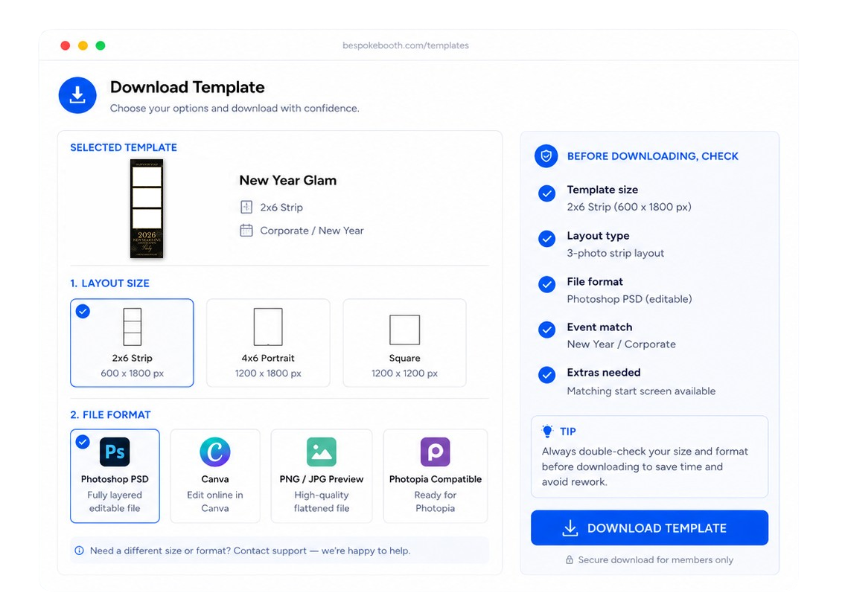Image resolution: width=848 pixels, height=616 pixels.
Task: Click the Photoshop PSD (editable) text
Action: tap(630, 299)
